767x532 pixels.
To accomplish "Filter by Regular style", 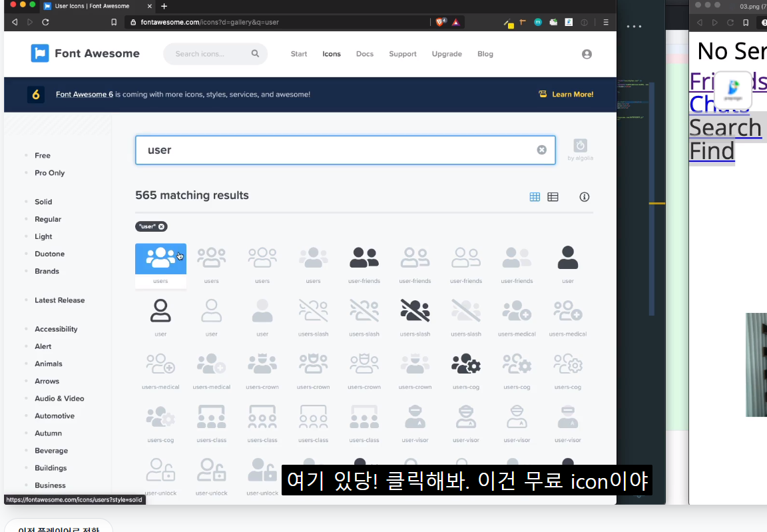I will (x=48, y=219).
